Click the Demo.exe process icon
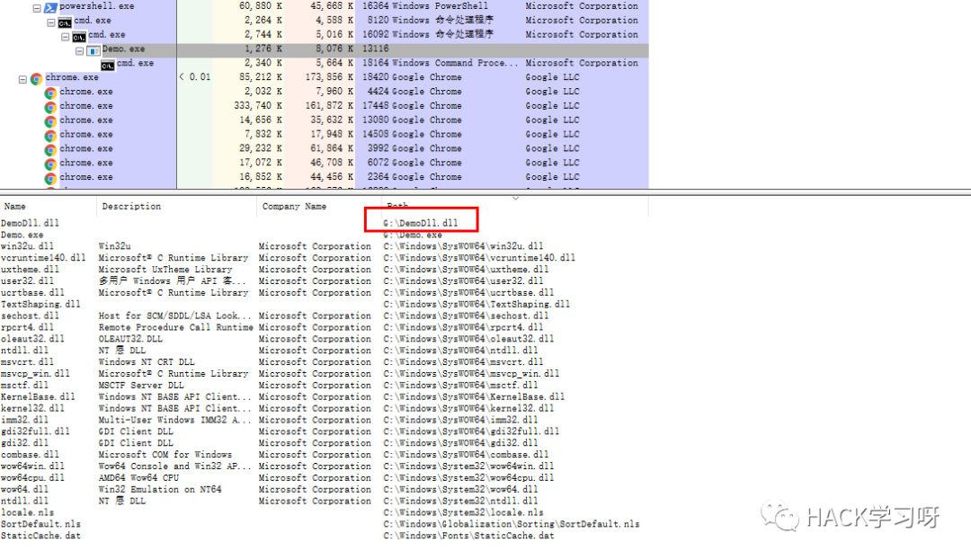The width and height of the screenshot is (971, 560). tap(94, 50)
